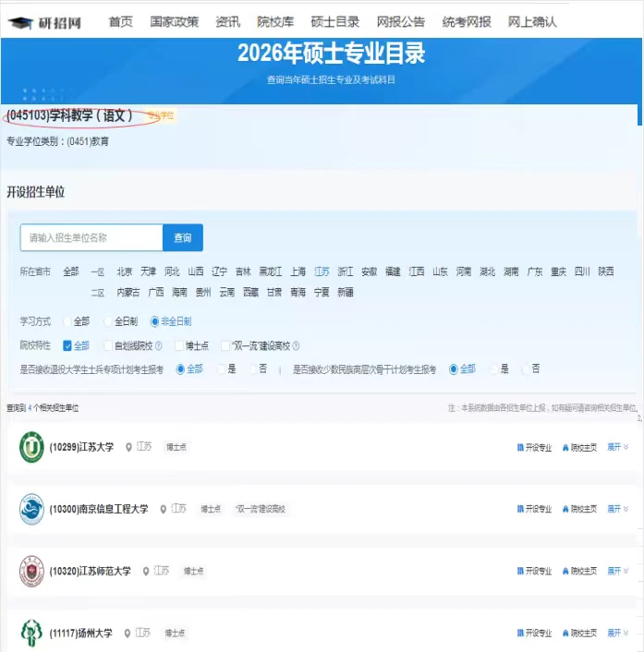Open 院校主页 for 江苏师范大学
The image size is (644, 652).
579,571
